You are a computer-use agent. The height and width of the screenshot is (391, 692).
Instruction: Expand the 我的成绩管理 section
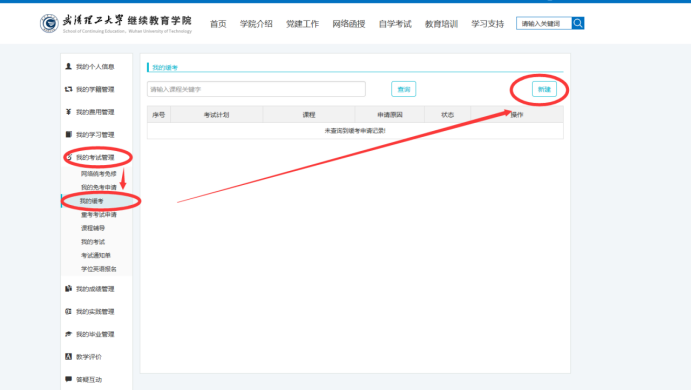click(x=95, y=289)
